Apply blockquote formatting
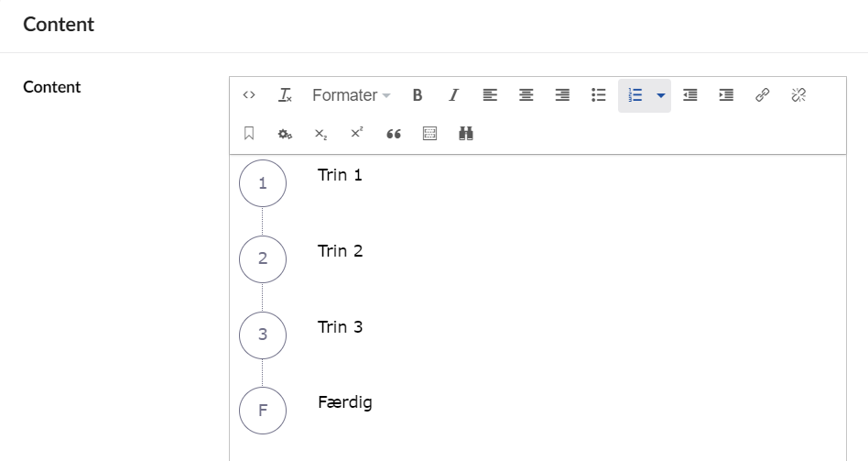868x461 pixels. point(394,134)
